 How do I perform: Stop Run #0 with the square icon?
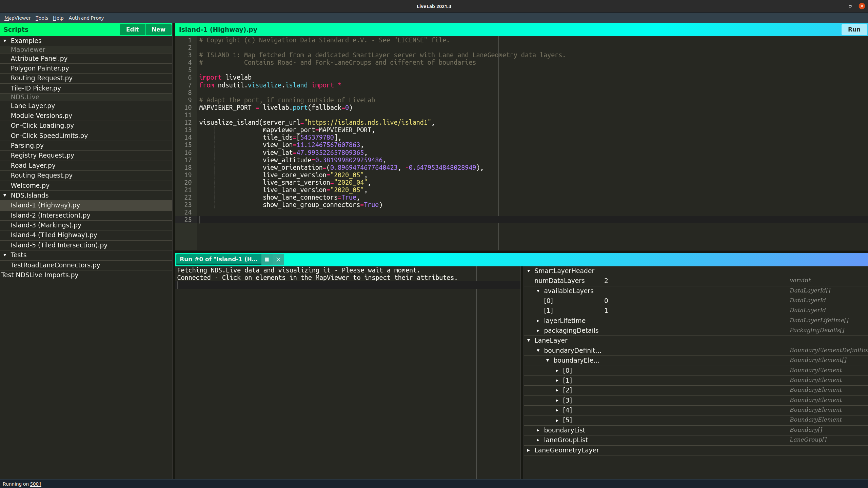coord(267,259)
